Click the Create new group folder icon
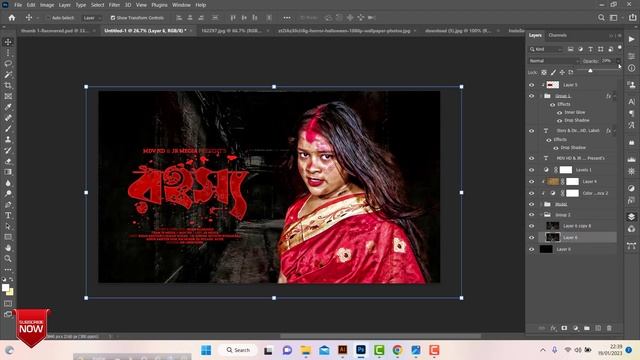Screen dimensions: 640x360 pyautogui.click(x=587, y=328)
